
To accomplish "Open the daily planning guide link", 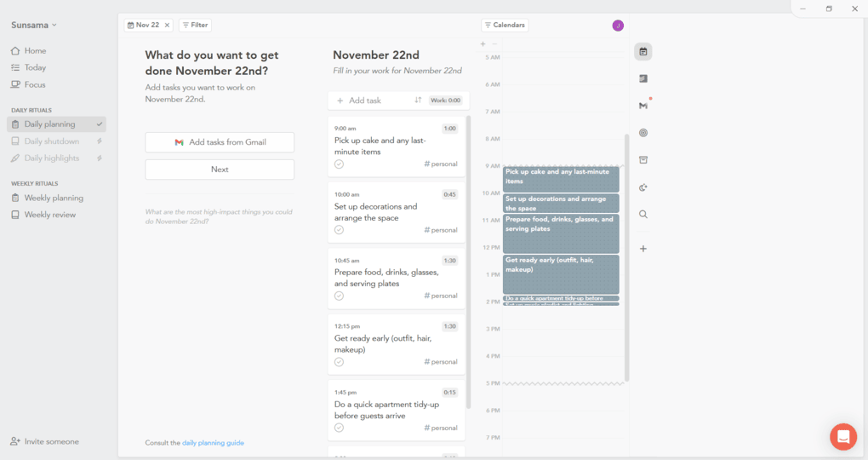I will coord(213,443).
